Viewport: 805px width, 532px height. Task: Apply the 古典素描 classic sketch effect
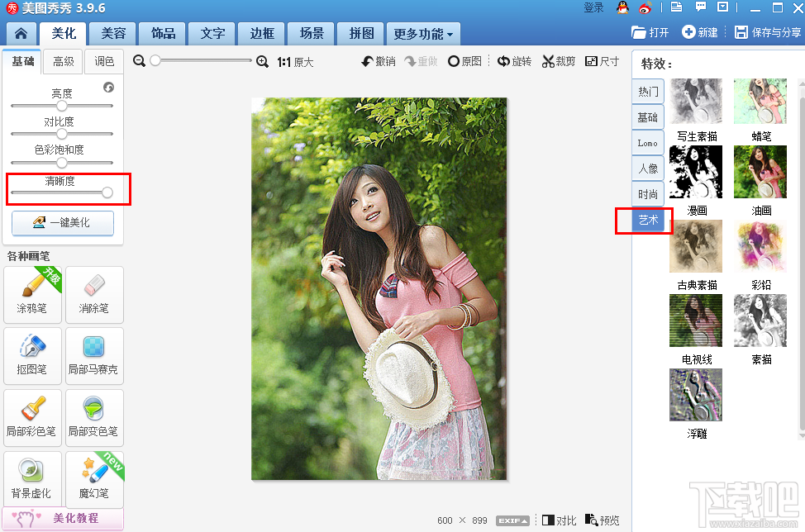pos(696,246)
